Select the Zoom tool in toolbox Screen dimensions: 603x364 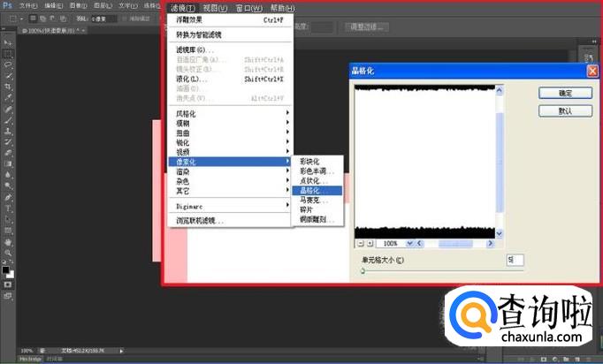(x=8, y=253)
